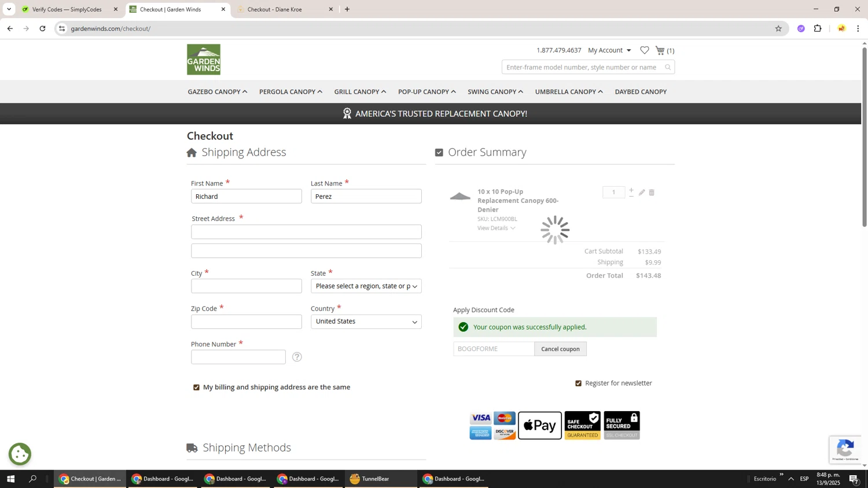Open the wishlist heart icon
This screenshot has width=868, height=488.
click(x=644, y=50)
